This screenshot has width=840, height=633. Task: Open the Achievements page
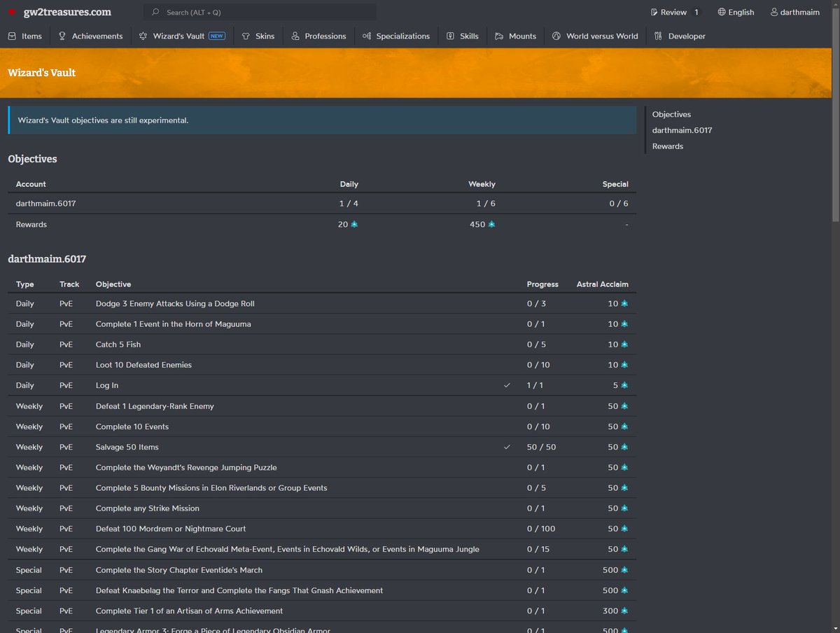click(90, 36)
